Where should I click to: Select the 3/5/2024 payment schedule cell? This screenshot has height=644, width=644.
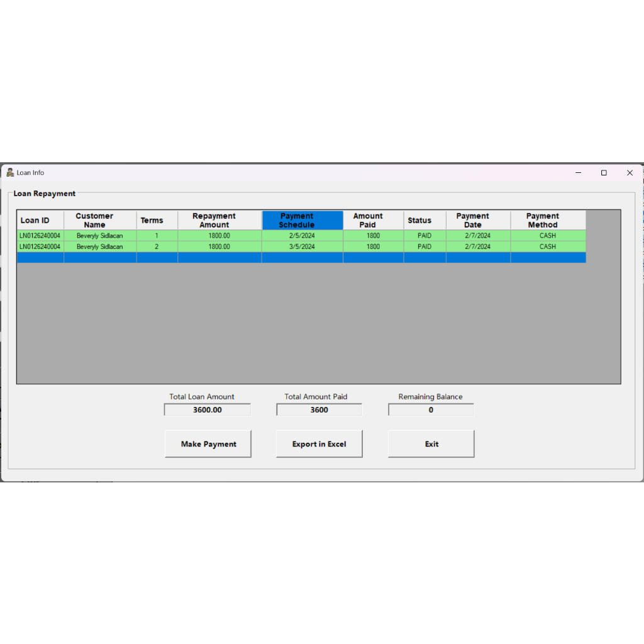pos(302,247)
